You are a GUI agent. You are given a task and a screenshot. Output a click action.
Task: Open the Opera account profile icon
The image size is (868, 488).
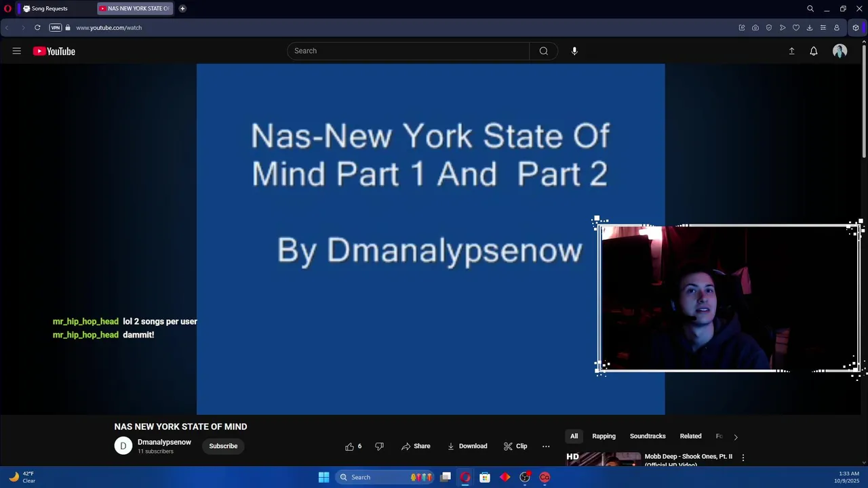[x=837, y=28]
